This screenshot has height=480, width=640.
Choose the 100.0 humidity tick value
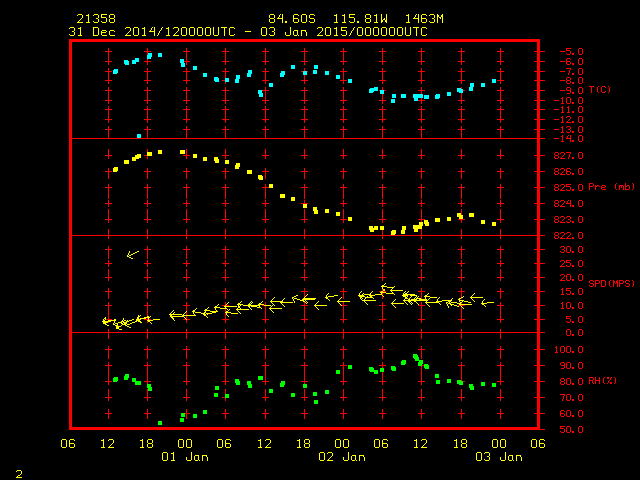[x=569, y=350]
